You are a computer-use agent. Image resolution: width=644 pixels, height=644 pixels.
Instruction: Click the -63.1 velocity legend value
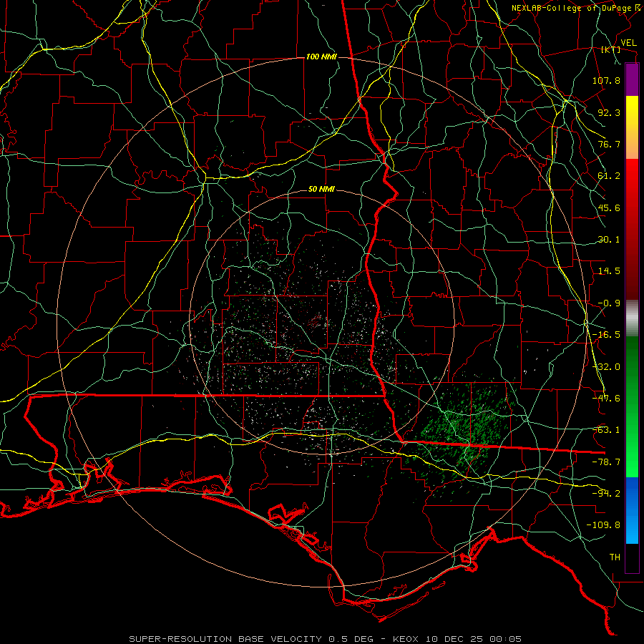coord(606,430)
